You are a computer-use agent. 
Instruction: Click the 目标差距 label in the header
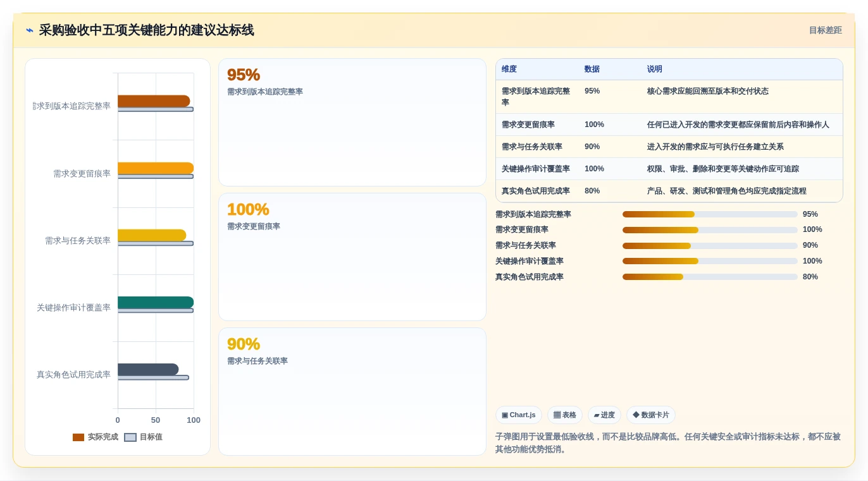pyautogui.click(x=825, y=30)
